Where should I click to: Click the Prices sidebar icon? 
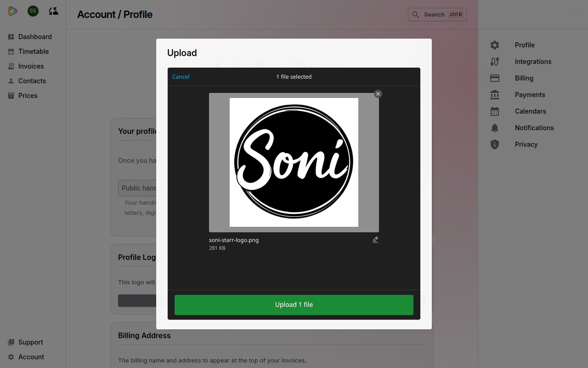coord(11,96)
